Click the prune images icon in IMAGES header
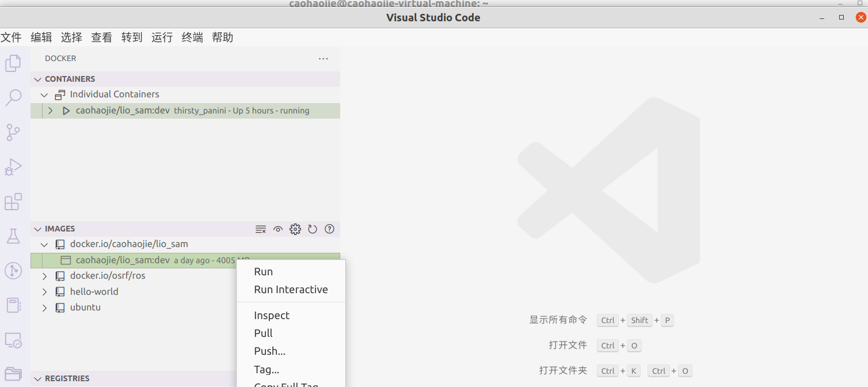The width and height of the screenshot is (868, 387). click(x=261, y=229)
